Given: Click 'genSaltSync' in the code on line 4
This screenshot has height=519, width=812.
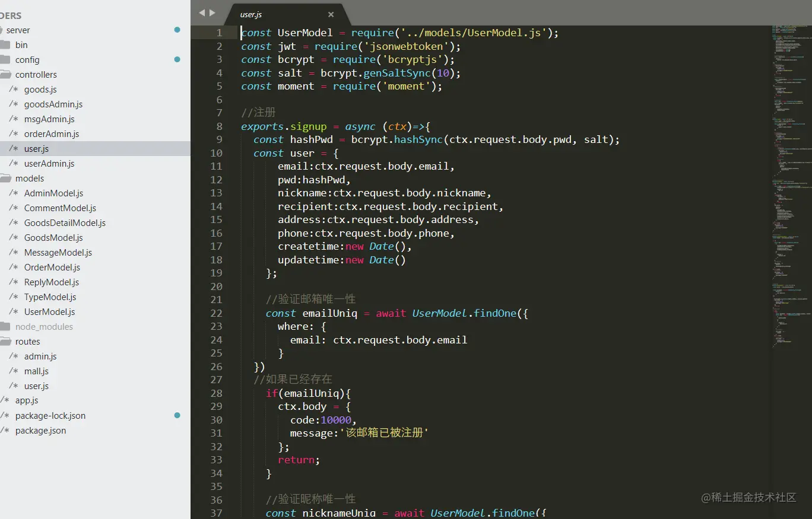Looking at the screenshot, I should 397,73.
